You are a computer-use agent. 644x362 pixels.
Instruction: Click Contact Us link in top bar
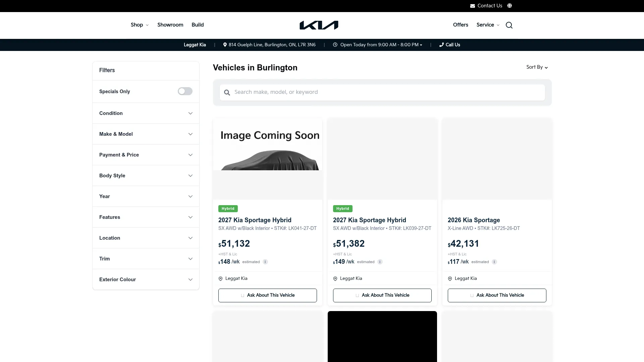click(x=490, y=6)
